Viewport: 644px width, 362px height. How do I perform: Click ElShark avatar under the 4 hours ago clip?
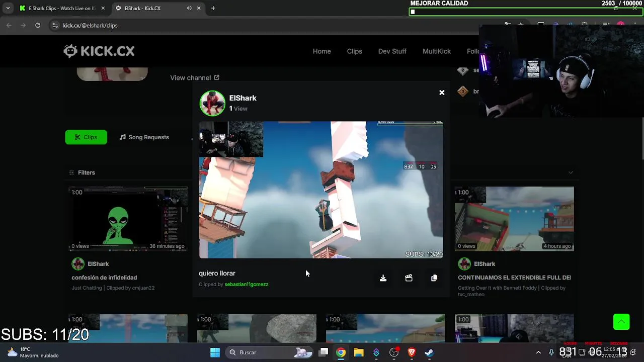[x=464, y=264]
